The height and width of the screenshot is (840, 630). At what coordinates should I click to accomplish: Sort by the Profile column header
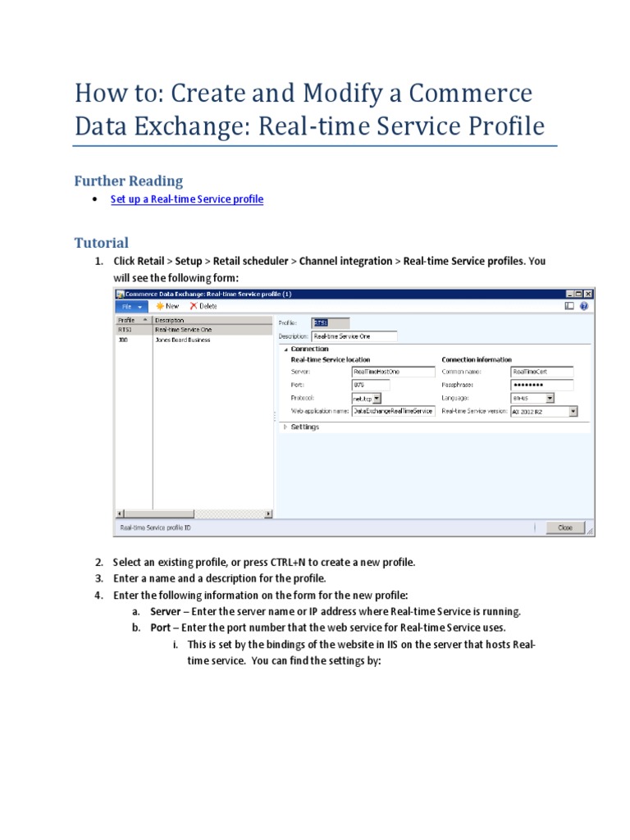tap(134, 320)
